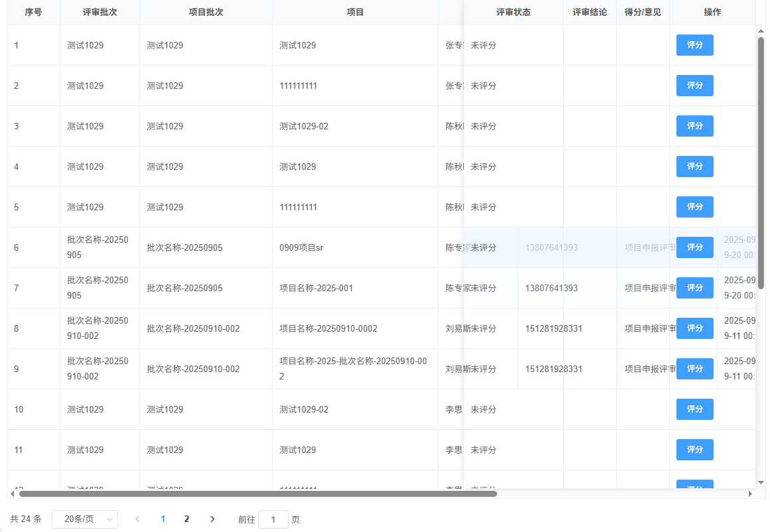Click the previous page arrow
The width and height of the screenshot is (770, 532).
137,519
